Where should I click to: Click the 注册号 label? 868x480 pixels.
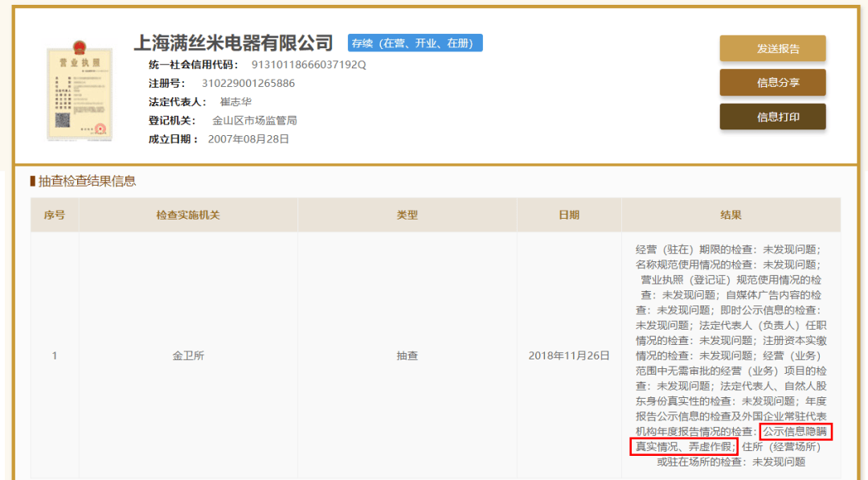(x=167, y=84)
